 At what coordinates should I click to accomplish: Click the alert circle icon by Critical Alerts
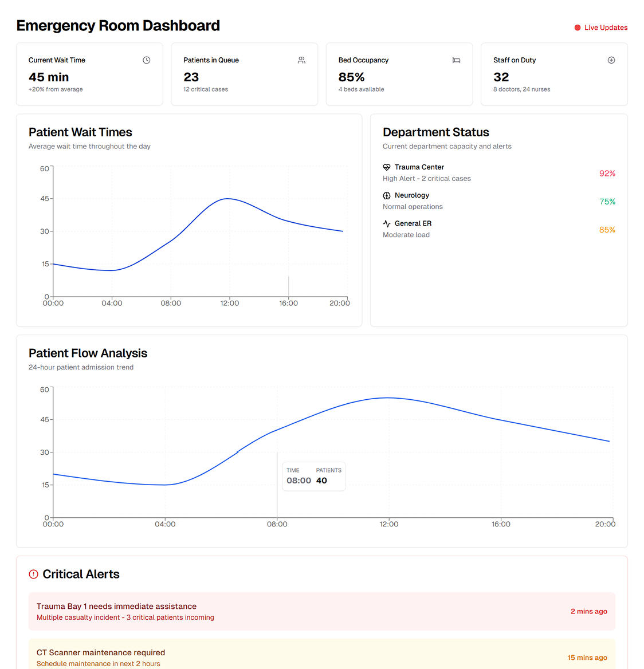coord(34,574)
